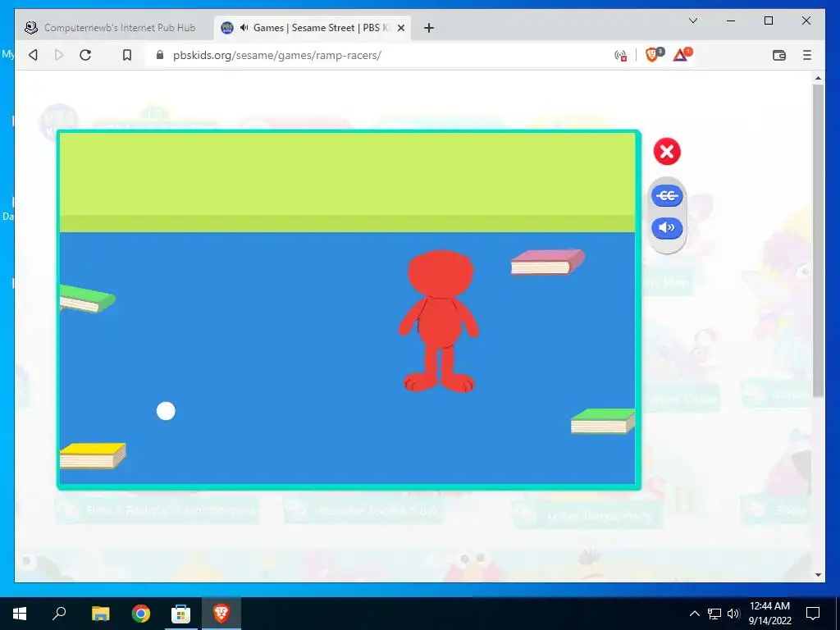The width and height of the screenshot is (840, 630).
Task: Minimize the browser window
Action: point(731,21)
